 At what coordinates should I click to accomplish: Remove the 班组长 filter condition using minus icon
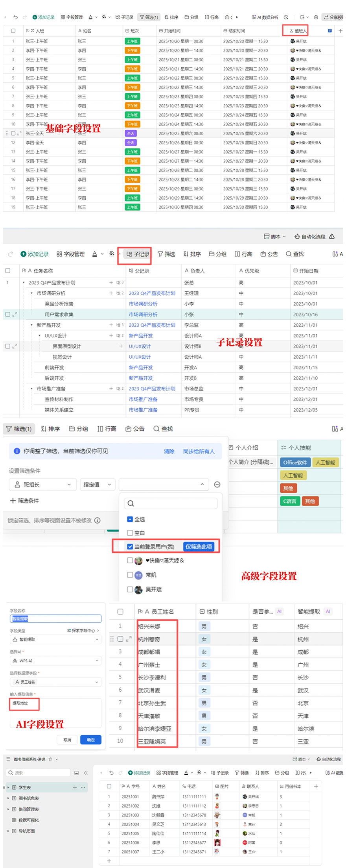coord(217,485)
